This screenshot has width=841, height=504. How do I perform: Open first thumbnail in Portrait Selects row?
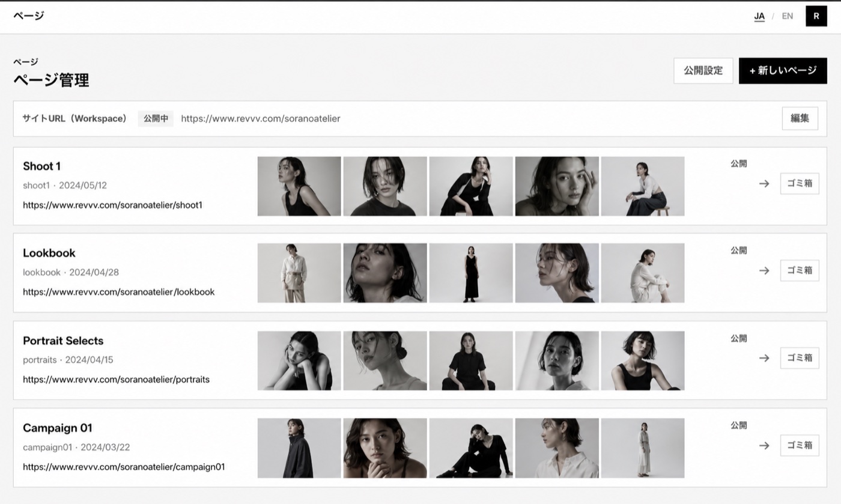[x=299, y=360]
